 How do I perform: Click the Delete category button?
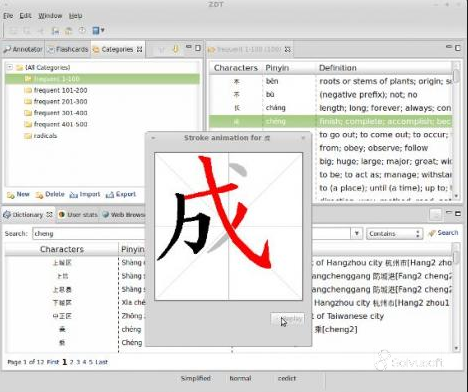pos(50,194)
